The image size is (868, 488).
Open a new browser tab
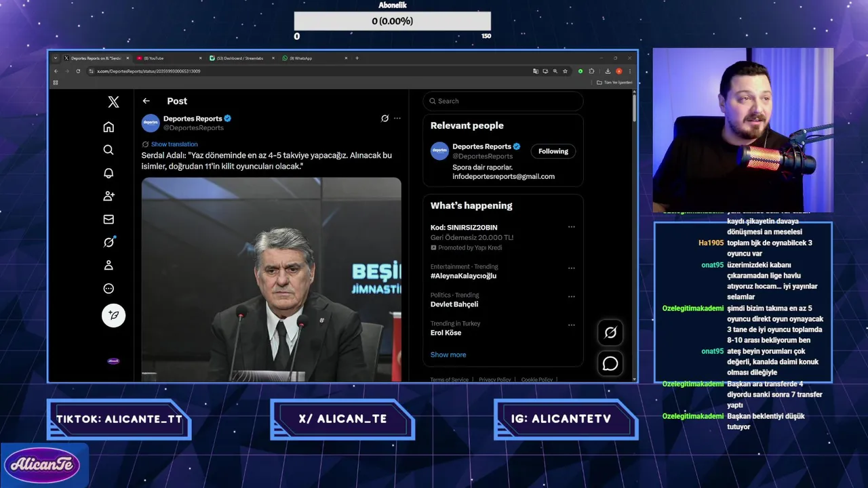tap(357, 58)
